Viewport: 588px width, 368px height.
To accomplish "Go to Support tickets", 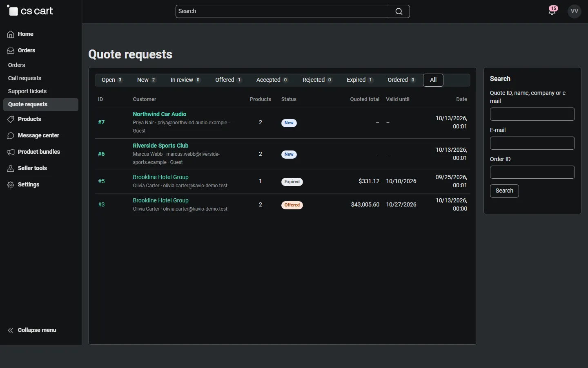I will coord(27,92).
